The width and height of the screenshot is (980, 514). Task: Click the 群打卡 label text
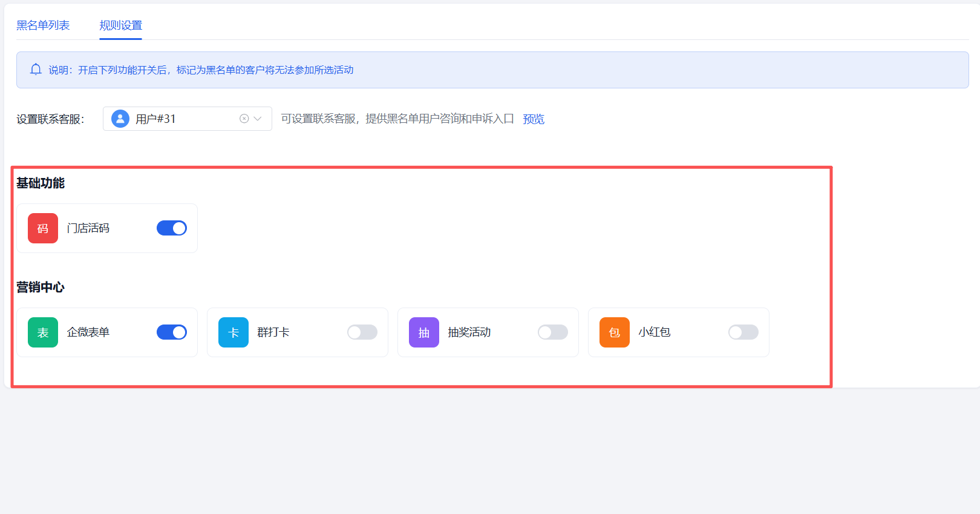[273, 332]
